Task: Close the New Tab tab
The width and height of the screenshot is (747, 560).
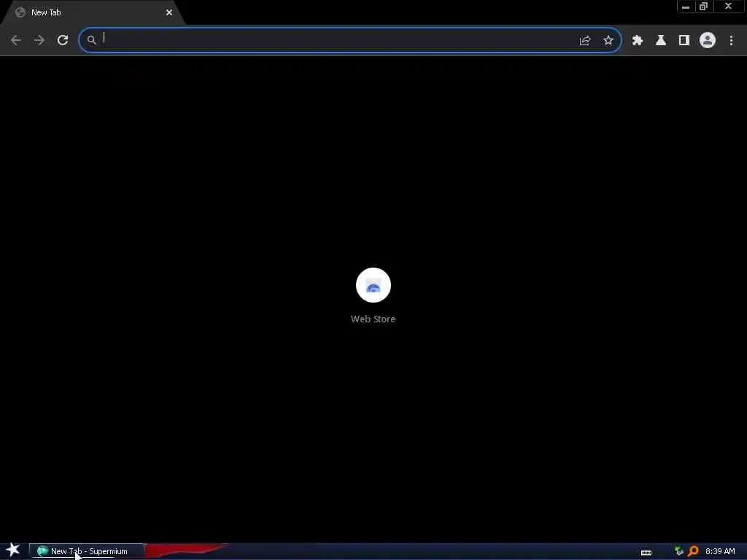Action: [169, 13]
